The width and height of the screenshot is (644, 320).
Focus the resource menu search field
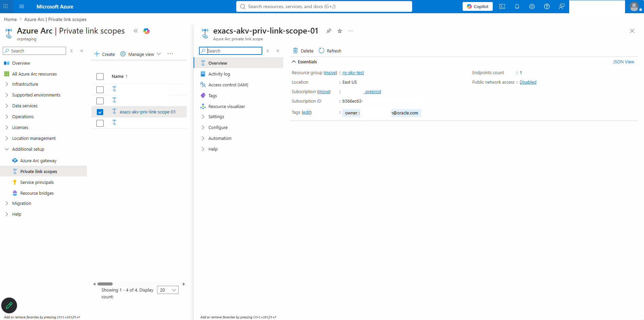coord(230,51)
